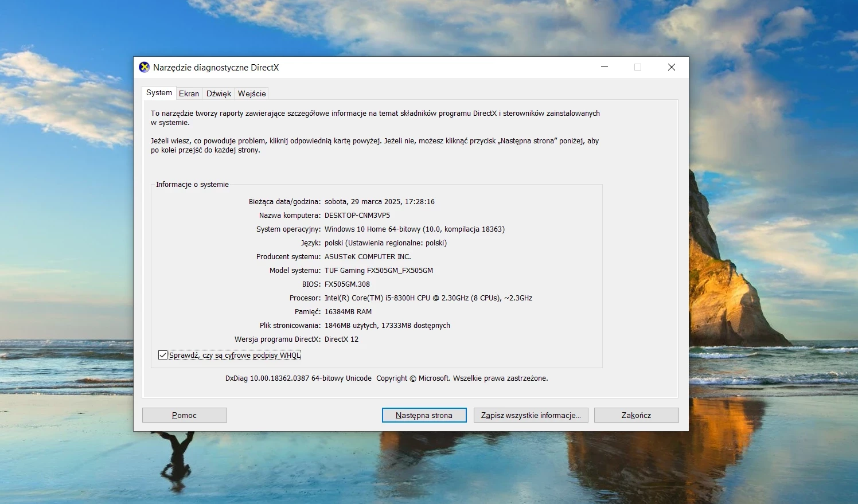Viewport: 858px width, 504px height.
Task: Click the DirectX 12 version value
Action: coord(342,339)
